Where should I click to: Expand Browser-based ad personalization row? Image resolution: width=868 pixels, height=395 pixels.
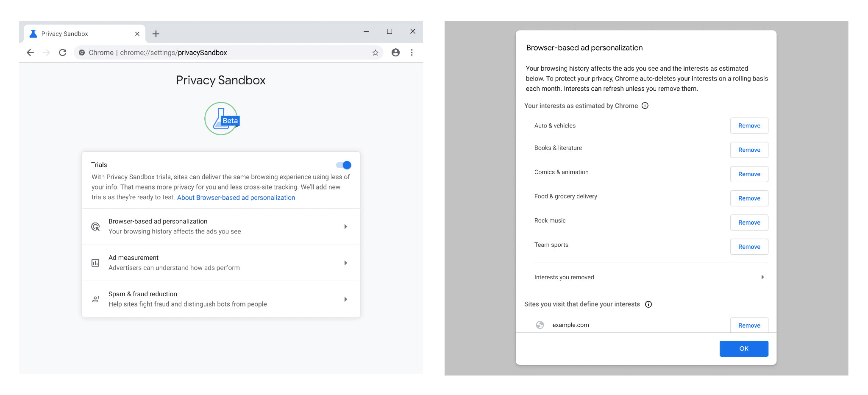tap(220, 226)
